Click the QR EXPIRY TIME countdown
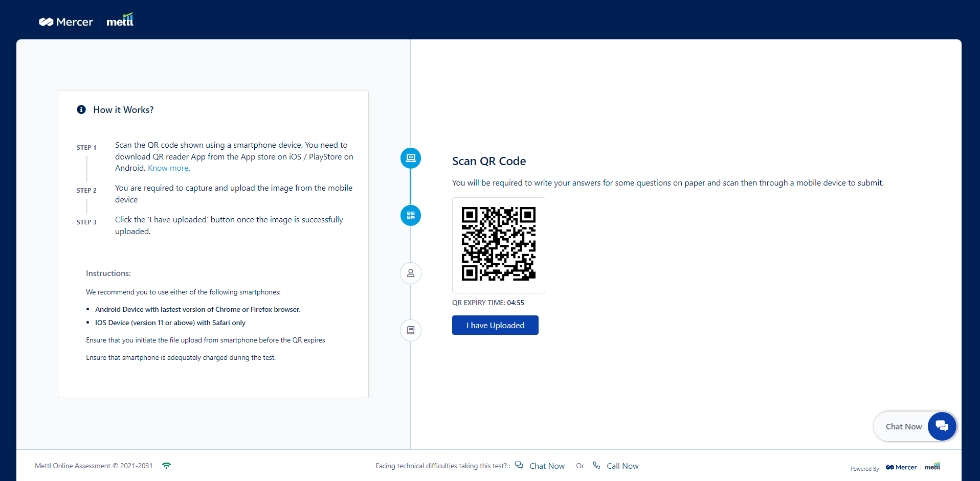 click(488, 303)
